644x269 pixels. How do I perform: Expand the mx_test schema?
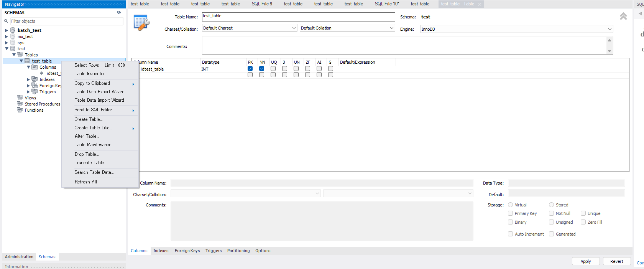tap(7, 36)
